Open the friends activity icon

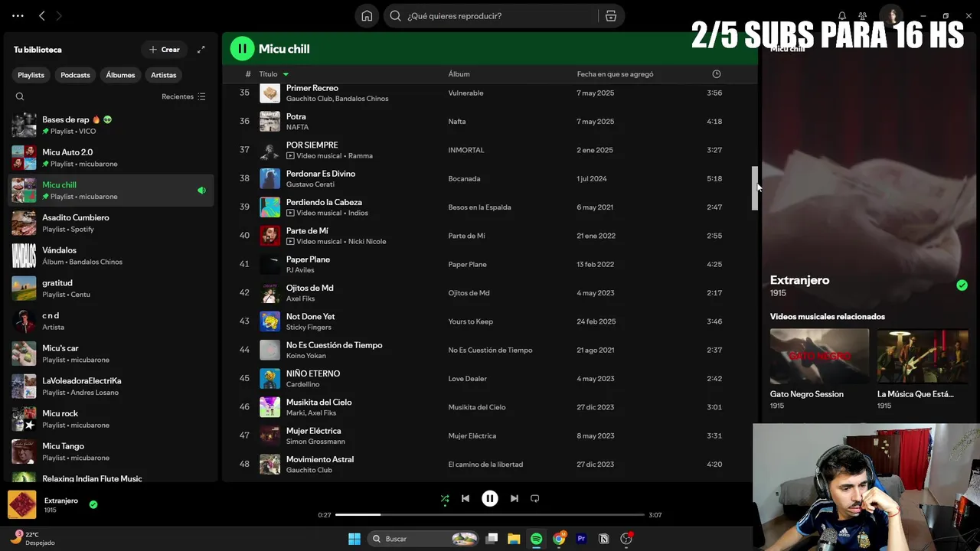tap(863, 16)
